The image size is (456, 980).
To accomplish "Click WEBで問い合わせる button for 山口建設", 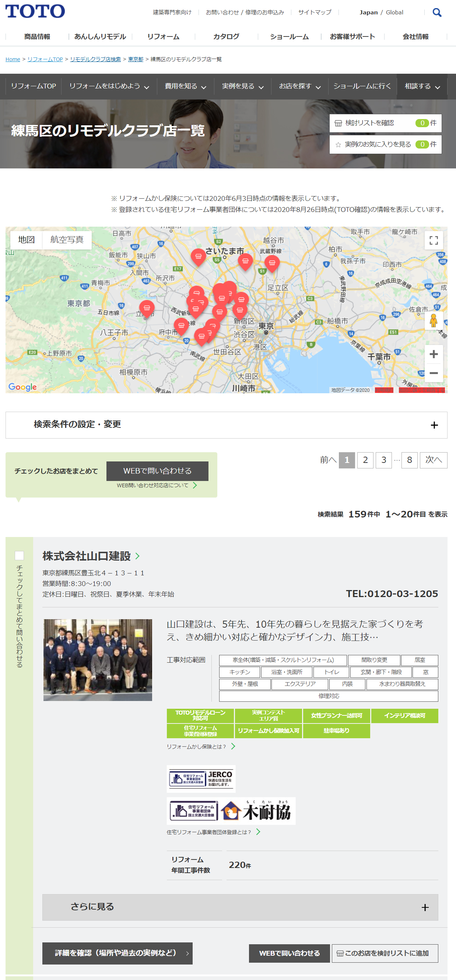I will [x=290, y=953].
